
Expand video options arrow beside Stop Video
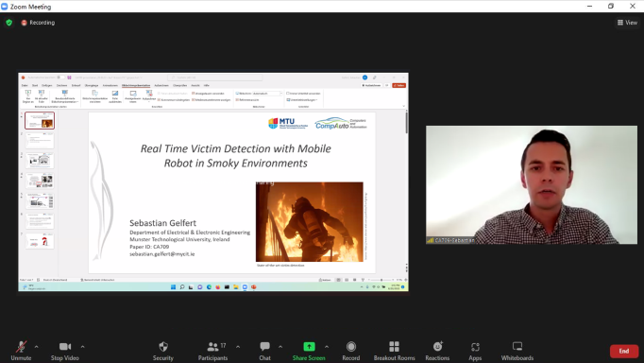tap(82, 347)
